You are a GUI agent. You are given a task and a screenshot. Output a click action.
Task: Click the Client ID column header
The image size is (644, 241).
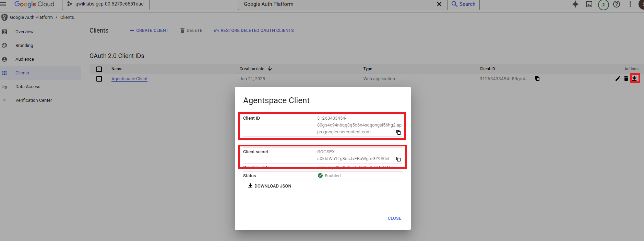coord(487,69)
